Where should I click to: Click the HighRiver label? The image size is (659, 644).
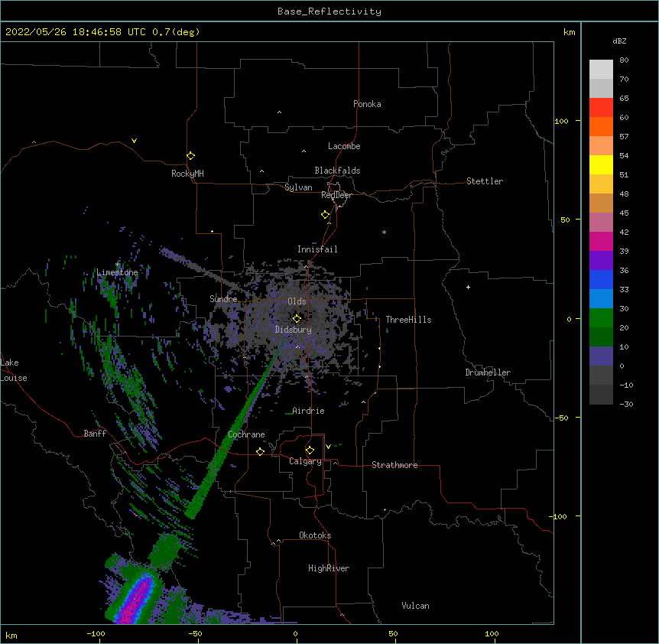point(329,568)
